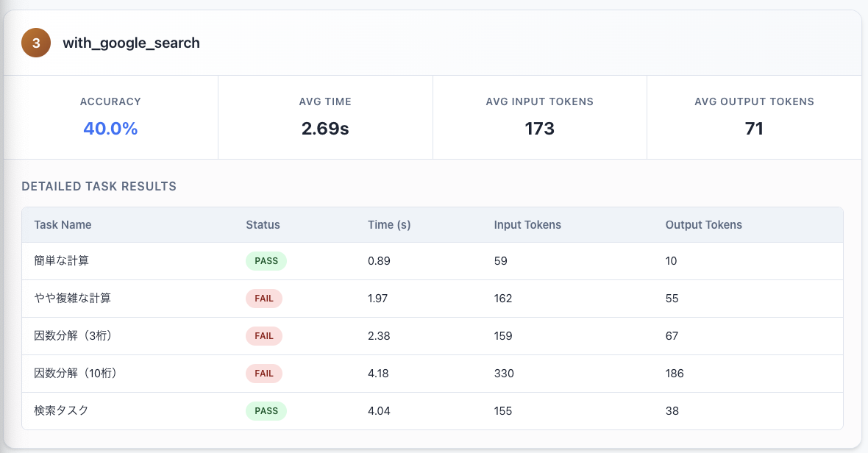Click the with_google_search heading
Viewport: 868px width, 453px height.
click(131, 43)
